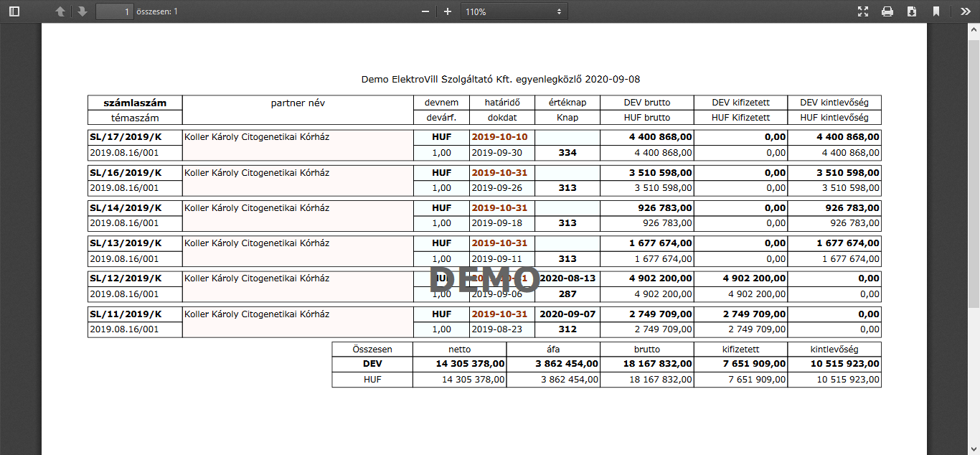Screen dimensions: 980x455
Task: Go to the next page
Action: click(83, 11)
